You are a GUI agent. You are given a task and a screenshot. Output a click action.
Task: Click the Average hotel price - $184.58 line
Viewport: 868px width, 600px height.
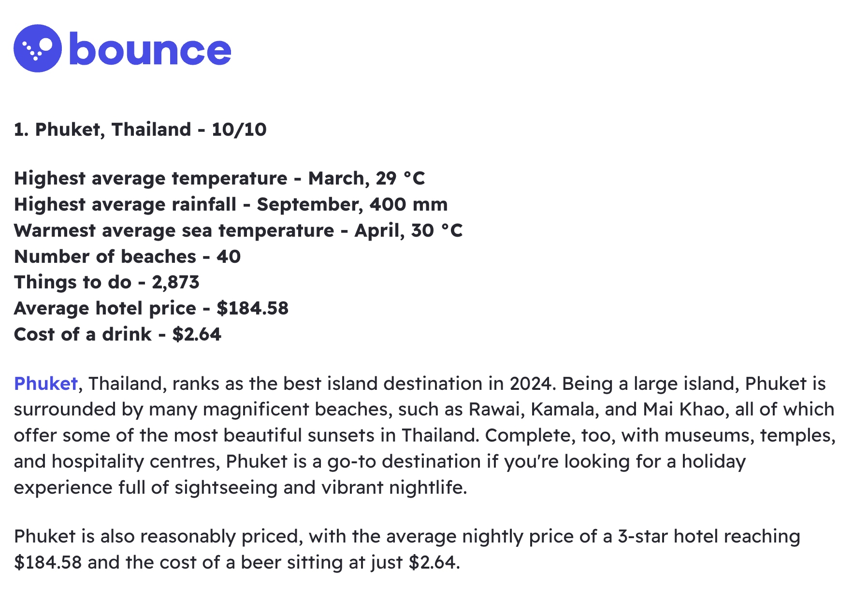pos(151,308)
